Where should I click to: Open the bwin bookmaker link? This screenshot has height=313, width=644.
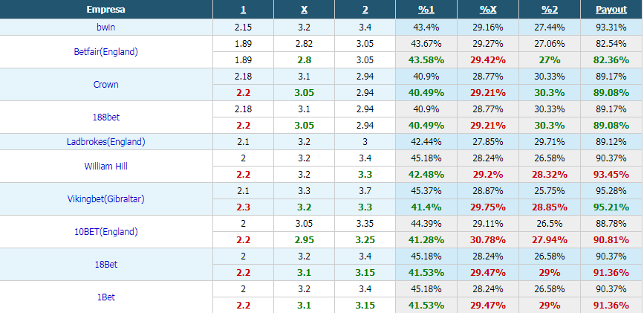pos(106,28)
